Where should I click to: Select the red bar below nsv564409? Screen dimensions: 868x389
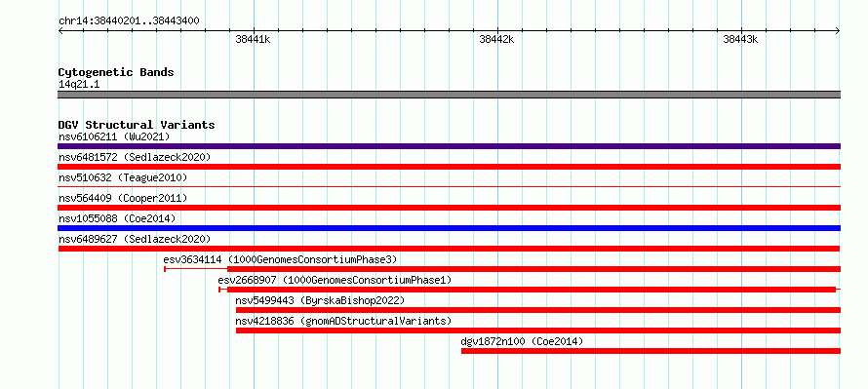(449, 208)
